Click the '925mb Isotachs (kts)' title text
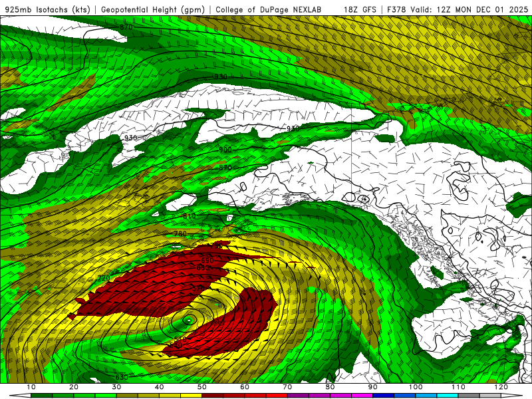532x399 pixels. (x=48, y=9)
